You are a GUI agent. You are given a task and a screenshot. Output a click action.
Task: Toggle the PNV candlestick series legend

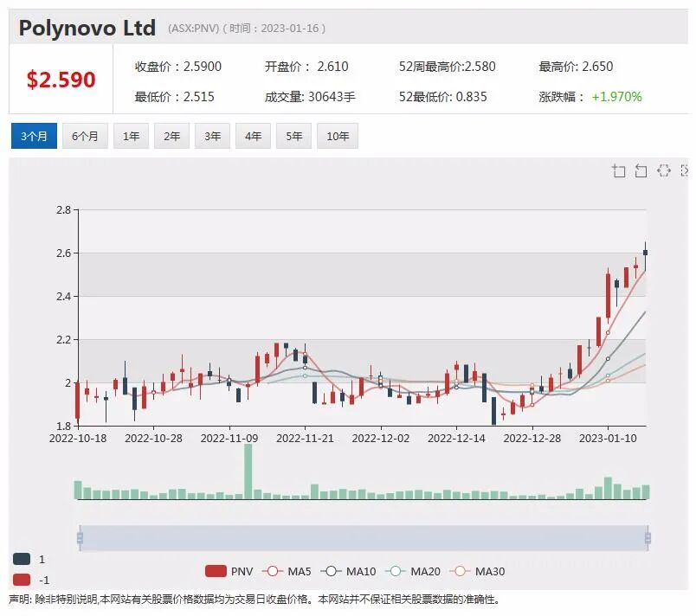(229, 571)
